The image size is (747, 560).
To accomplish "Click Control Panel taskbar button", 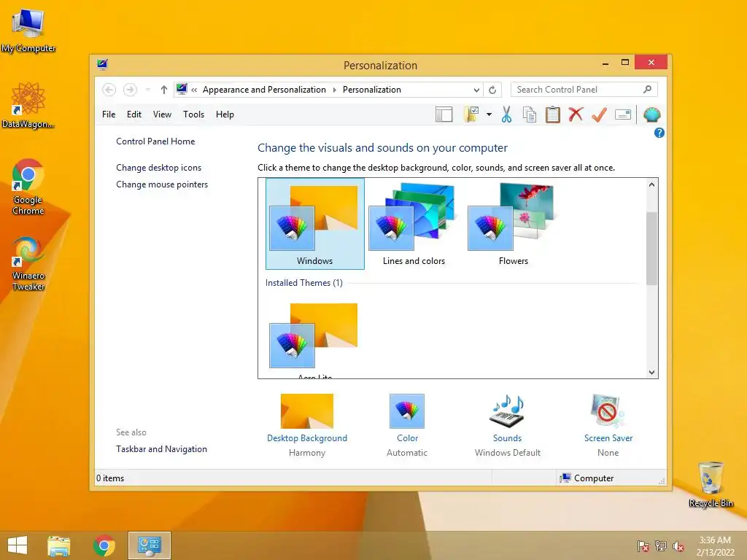I will pos(149,545).
